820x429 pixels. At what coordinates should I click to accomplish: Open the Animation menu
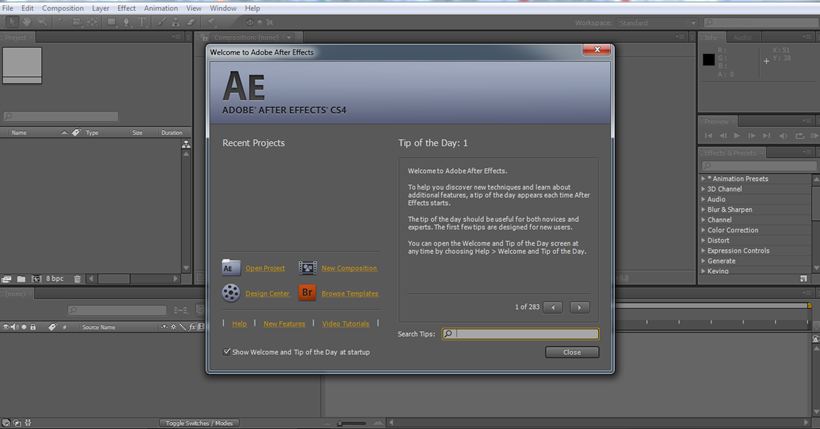coord(161,8)
